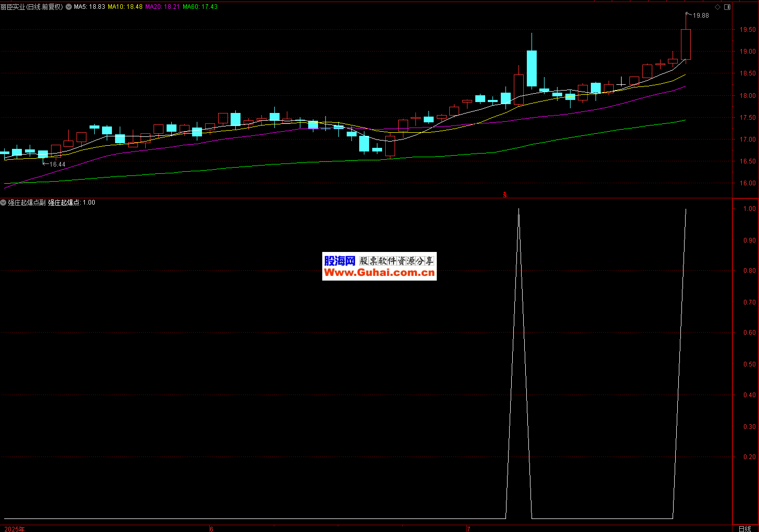
Task: Click the 0.50 indicator axis label
Action: pyautogui.click(x=750, y=364)
